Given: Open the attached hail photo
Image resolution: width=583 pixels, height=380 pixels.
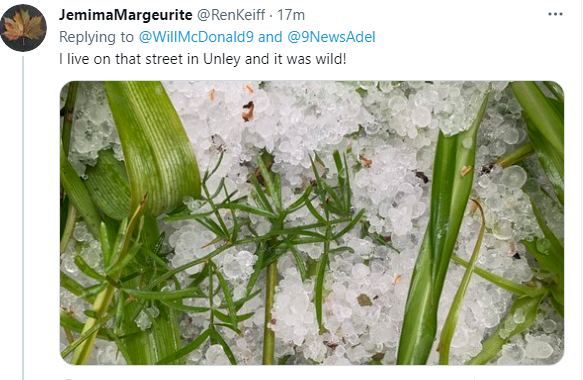Looking at the screenshot, I should coord(312,223).
